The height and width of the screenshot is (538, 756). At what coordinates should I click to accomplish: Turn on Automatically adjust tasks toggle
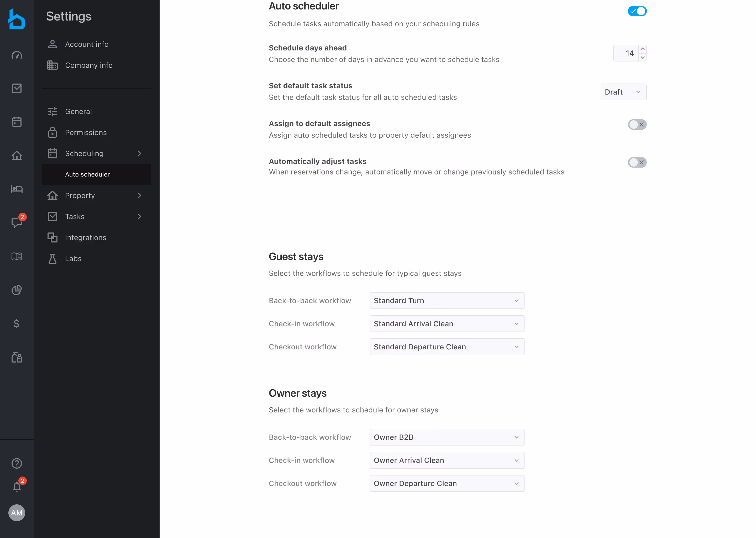637,162
